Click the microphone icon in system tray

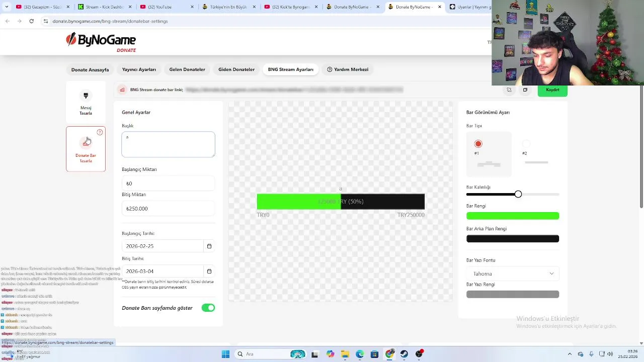point(591,354)
